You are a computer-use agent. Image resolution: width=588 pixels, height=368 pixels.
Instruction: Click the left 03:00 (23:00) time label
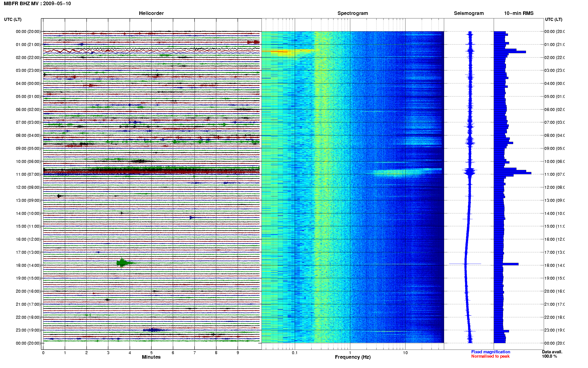28,70
